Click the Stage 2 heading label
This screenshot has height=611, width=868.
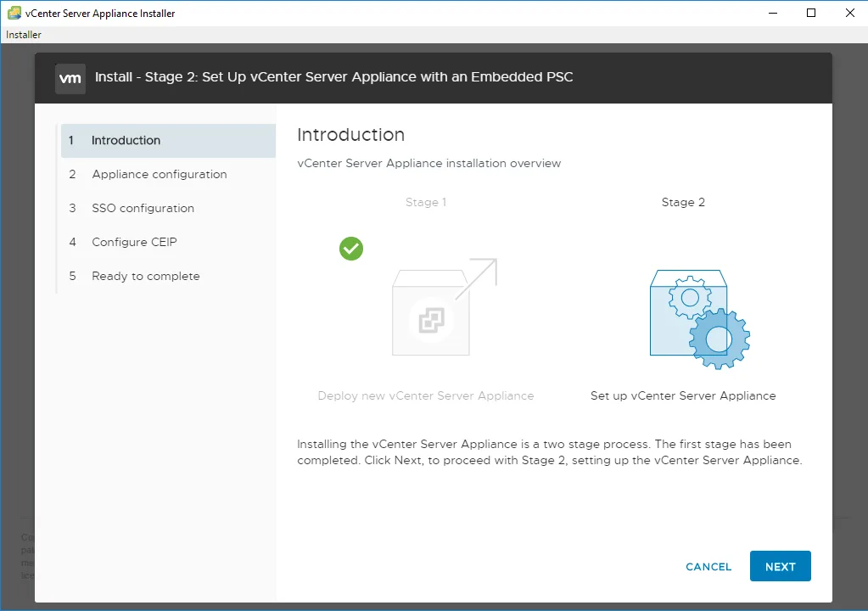pyautogui.click(x=683, y=203)
